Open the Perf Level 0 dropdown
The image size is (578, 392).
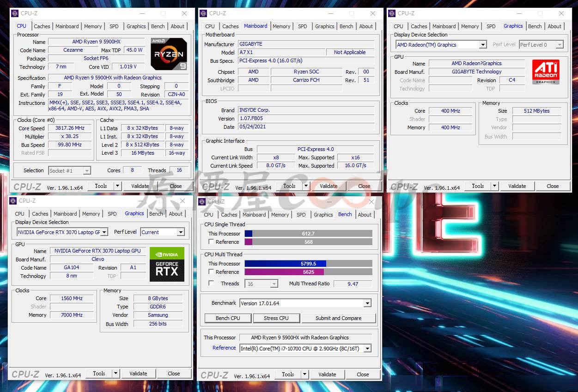pyautogui.click(x=560, y=45)
